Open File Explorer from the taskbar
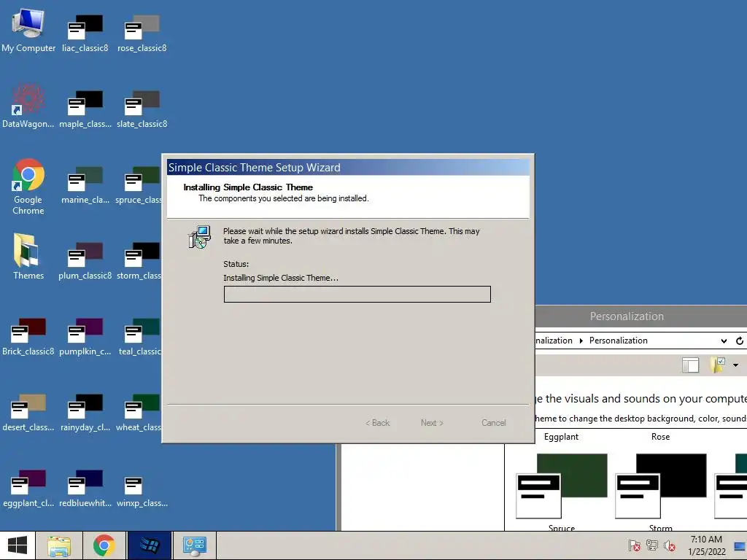The image size is (747, 560). click(59, 545)
